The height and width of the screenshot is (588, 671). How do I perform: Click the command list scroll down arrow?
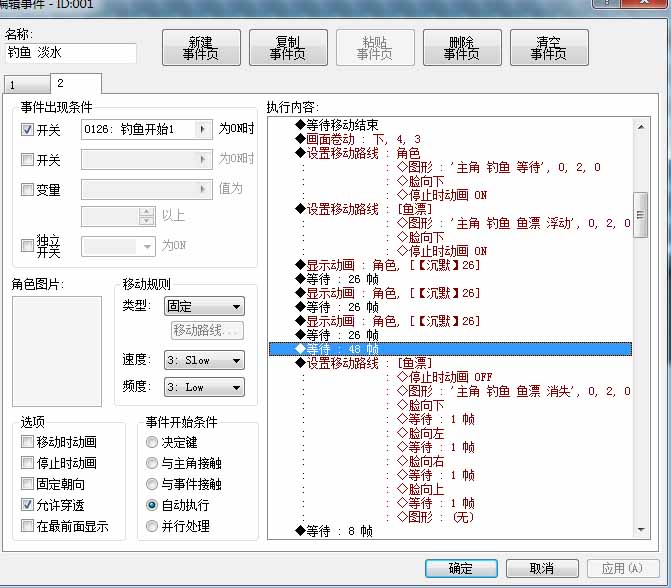641,530
